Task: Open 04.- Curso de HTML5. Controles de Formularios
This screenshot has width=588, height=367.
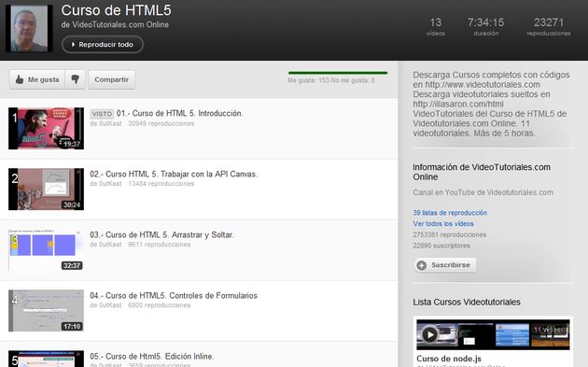Action: (x=174, y=296)
